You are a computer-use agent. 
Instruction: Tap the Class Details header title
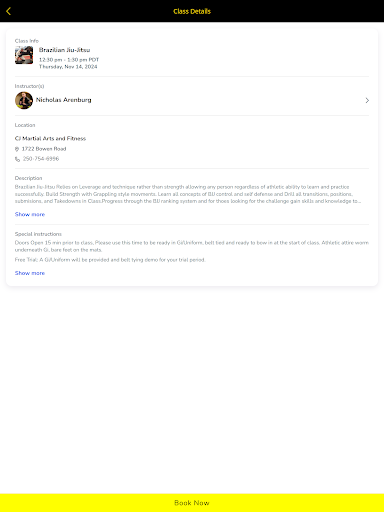192,11
